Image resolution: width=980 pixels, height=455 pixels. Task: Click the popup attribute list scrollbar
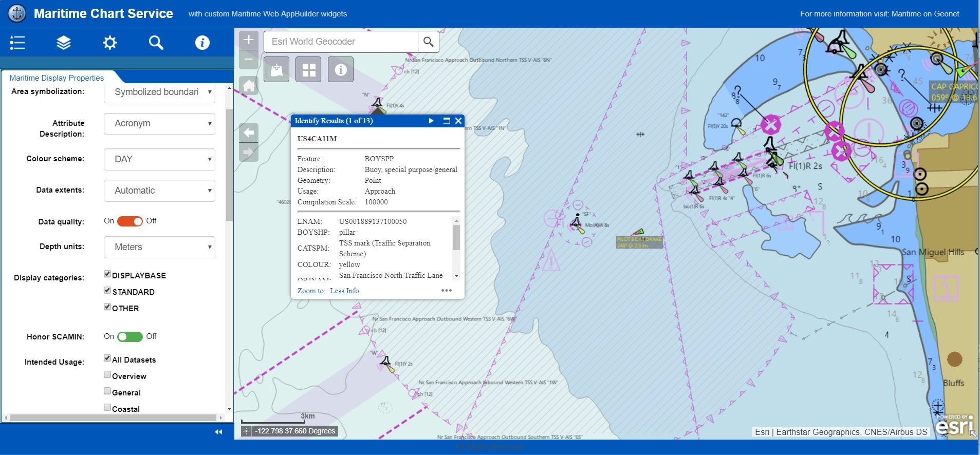tap(456, 237)
